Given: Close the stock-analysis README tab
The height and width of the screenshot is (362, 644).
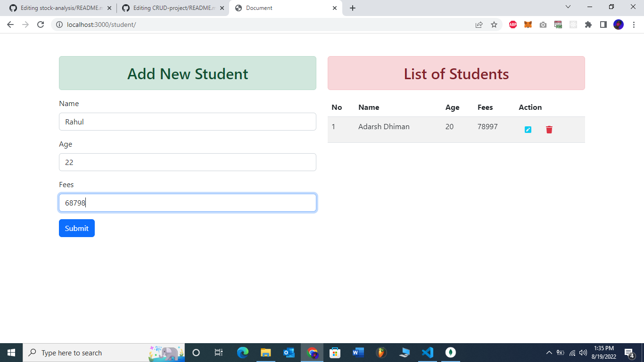Looking at the screenshot, I should click(x=109, y=8).
